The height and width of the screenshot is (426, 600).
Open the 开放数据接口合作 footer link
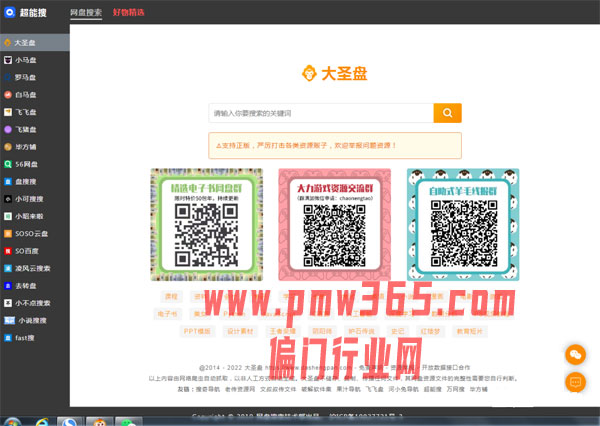pyautogui.click(x=446, y=367)
